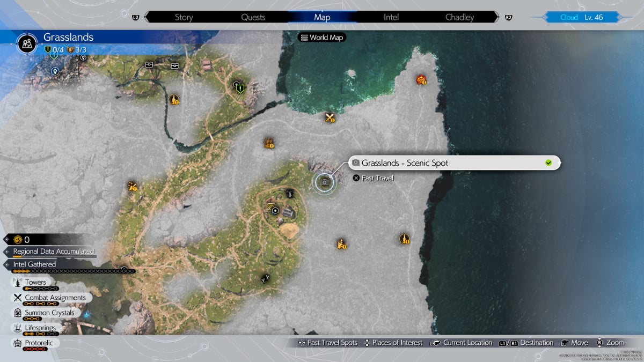The image size is (644, 362).
Task: Switch to the Intel tab
Action: (x=391, y=17)
